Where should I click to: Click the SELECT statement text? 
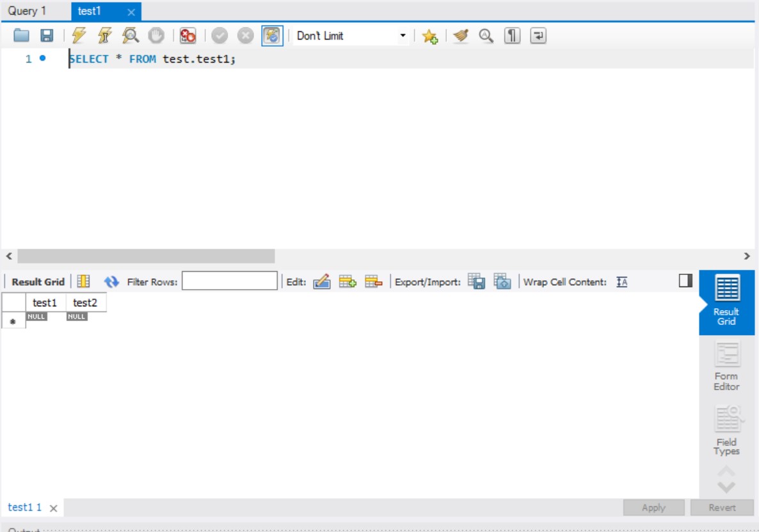[152, 59]
